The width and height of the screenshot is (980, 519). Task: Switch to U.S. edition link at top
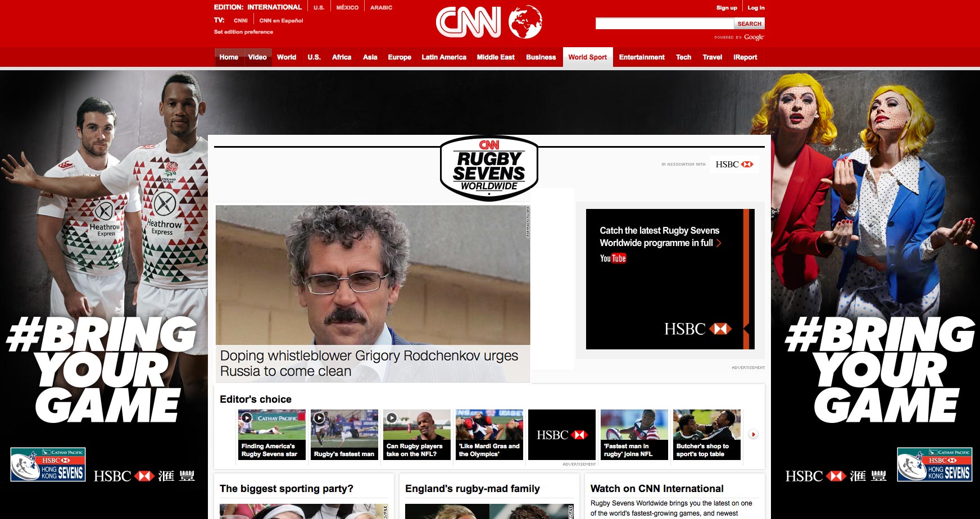(x=319, y=8)
